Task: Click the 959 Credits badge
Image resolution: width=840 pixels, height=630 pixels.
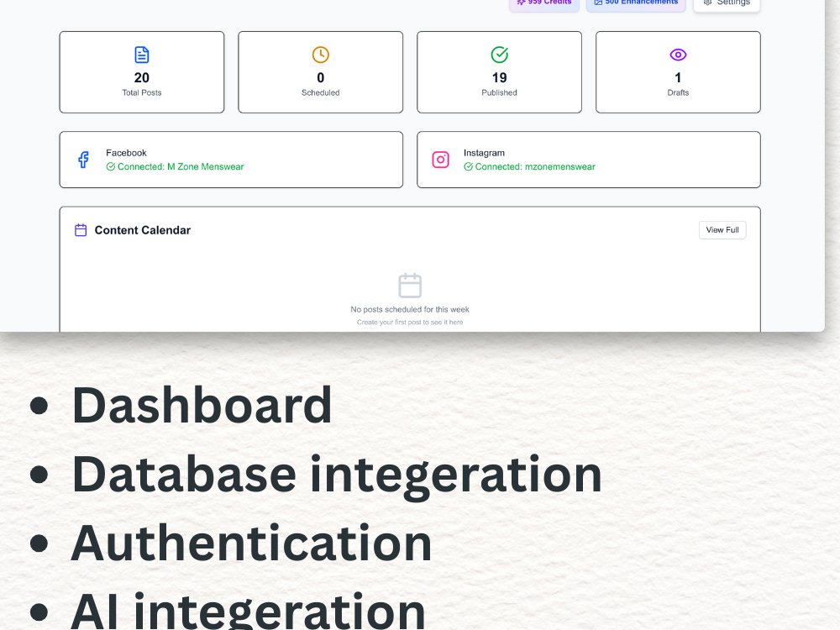Action: [x=543, y=3]
